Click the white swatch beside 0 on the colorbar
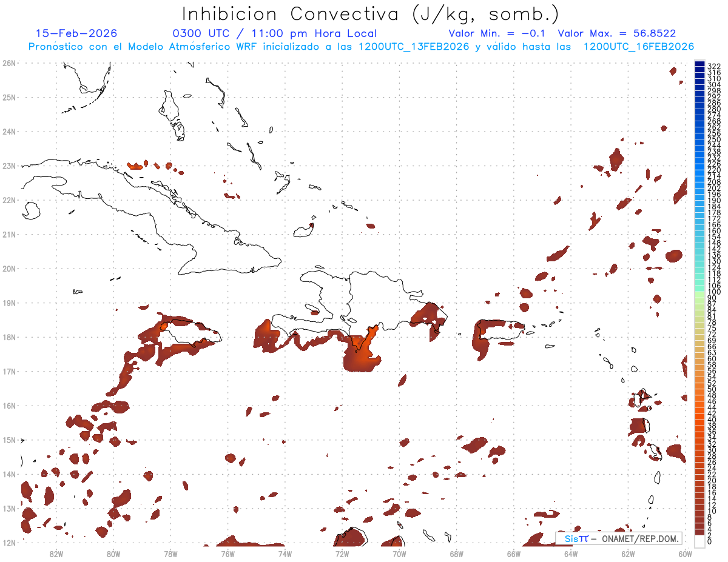The width and height of the screenshot is (728, 562). (699, 541)
